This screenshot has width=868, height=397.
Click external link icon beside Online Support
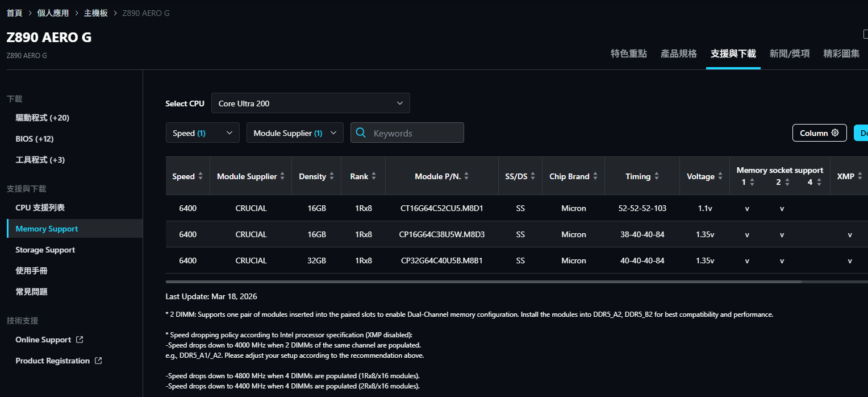tap(80, 340)
